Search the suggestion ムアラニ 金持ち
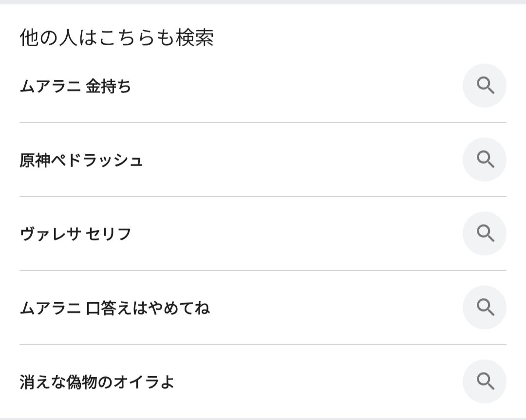The image size is (526, 420). coord(75,87)
